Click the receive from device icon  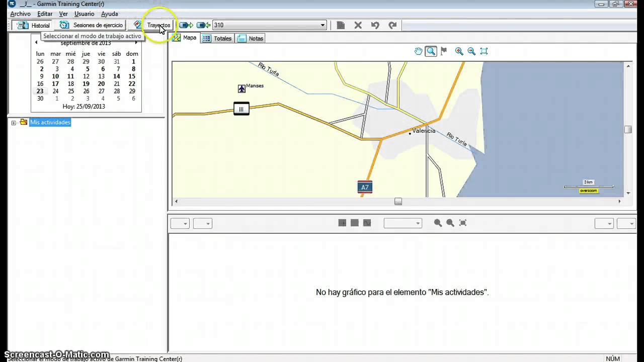click(x=203, y=25)
